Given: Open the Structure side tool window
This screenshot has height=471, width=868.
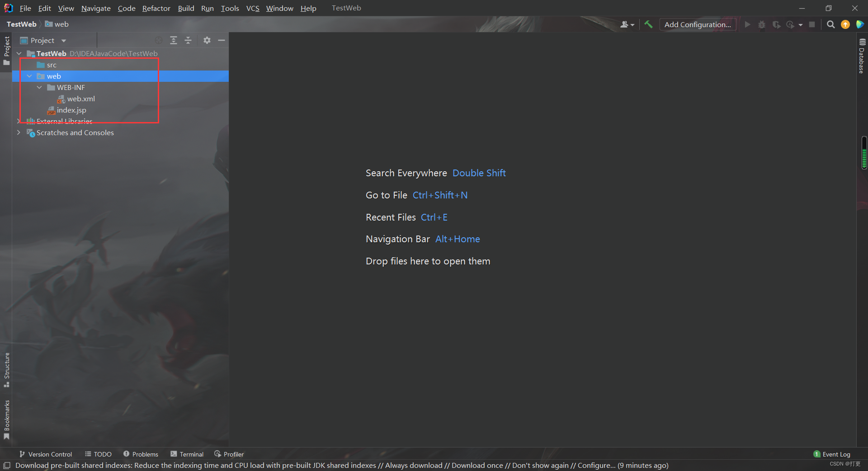Looking at the screenshot, I should tap(6, 370).
